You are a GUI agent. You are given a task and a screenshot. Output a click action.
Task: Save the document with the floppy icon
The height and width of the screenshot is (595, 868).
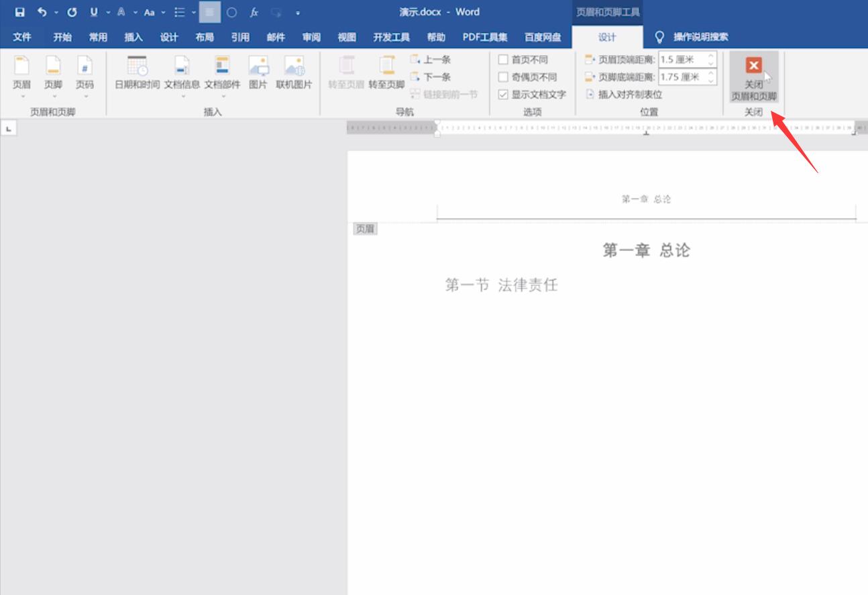(x=19, y=12)
